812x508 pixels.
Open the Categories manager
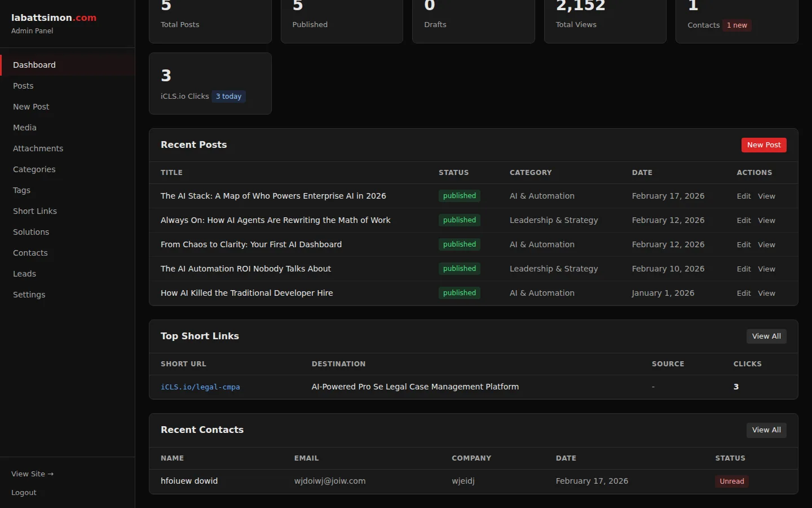pos(34,169)
